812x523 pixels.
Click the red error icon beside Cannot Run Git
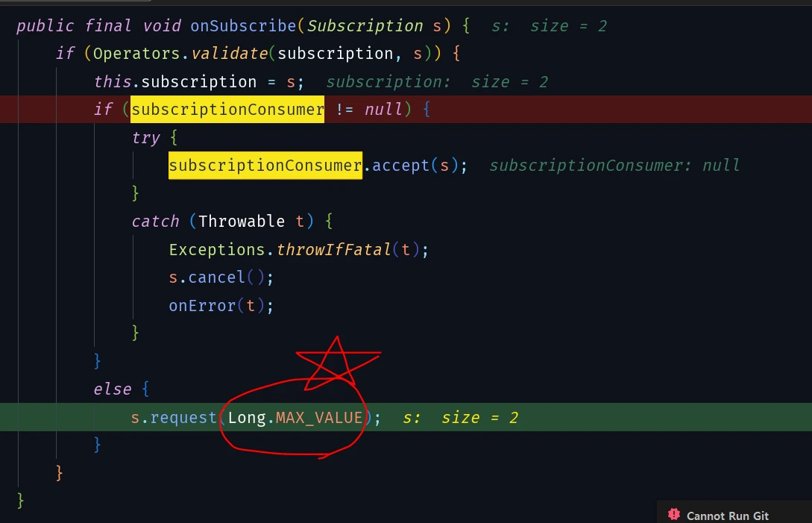673,514
